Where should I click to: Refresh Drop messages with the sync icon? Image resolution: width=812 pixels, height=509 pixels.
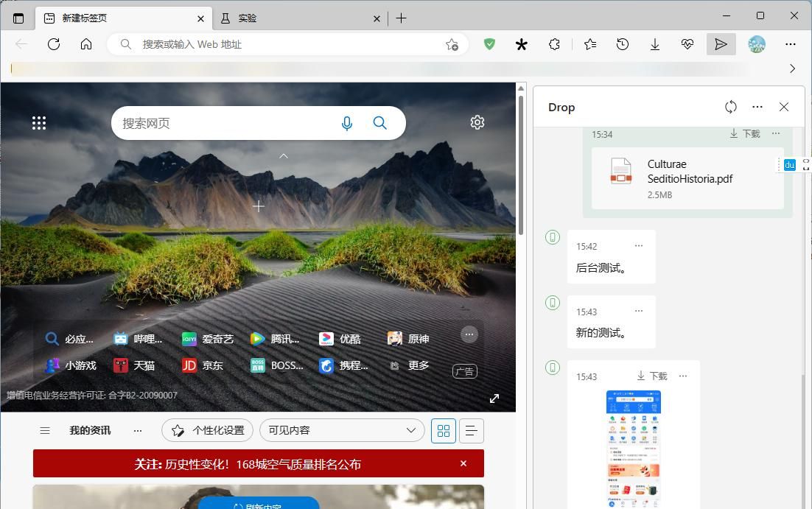pyautogui.click(x=730, y=107)
